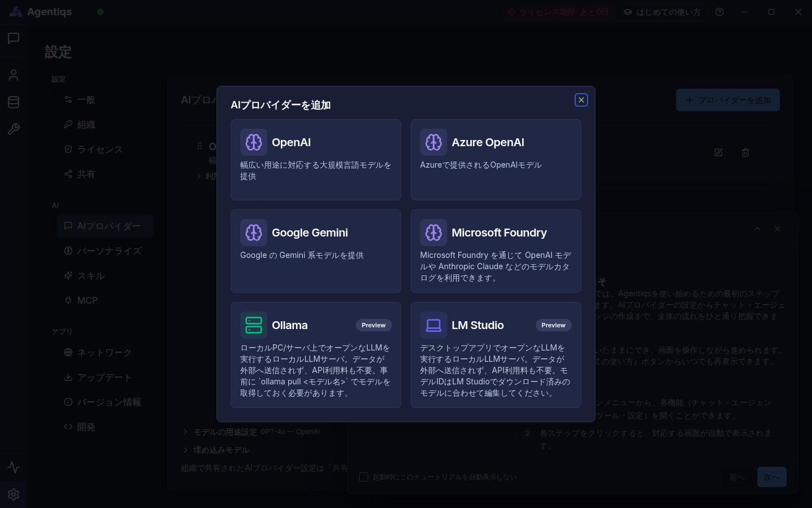Click the 共有 share icon
This screenshot has width=812, height=508.
click(x=68, y=174)
